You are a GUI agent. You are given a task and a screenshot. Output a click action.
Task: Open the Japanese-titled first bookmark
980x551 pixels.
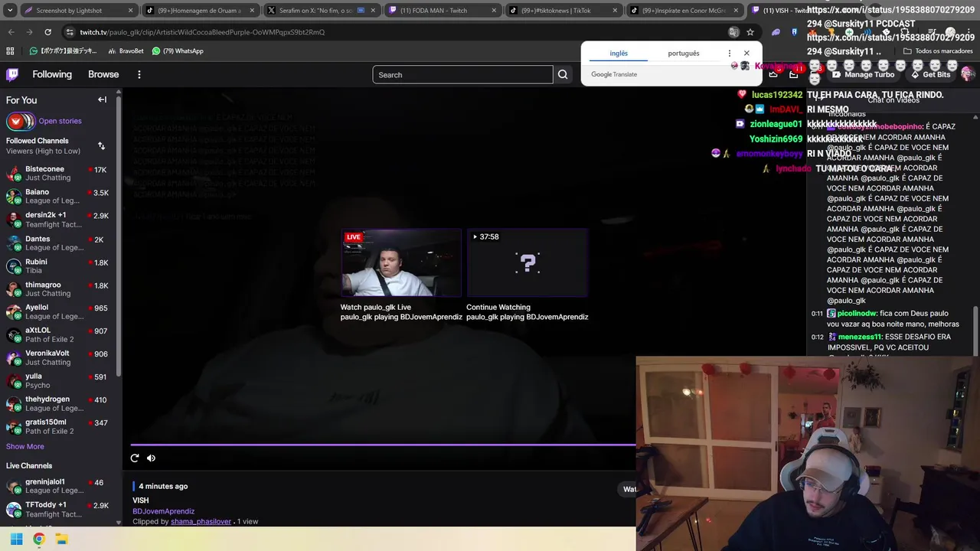(x=63, y=51)
